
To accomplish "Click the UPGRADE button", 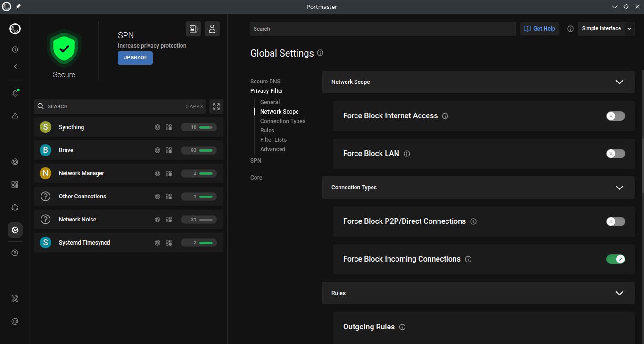I will coord(135,57).
